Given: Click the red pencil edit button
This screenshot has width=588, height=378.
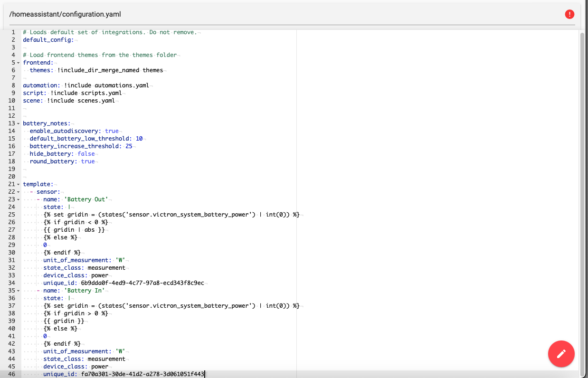Looking at the screenshot, I should point(561,354).
